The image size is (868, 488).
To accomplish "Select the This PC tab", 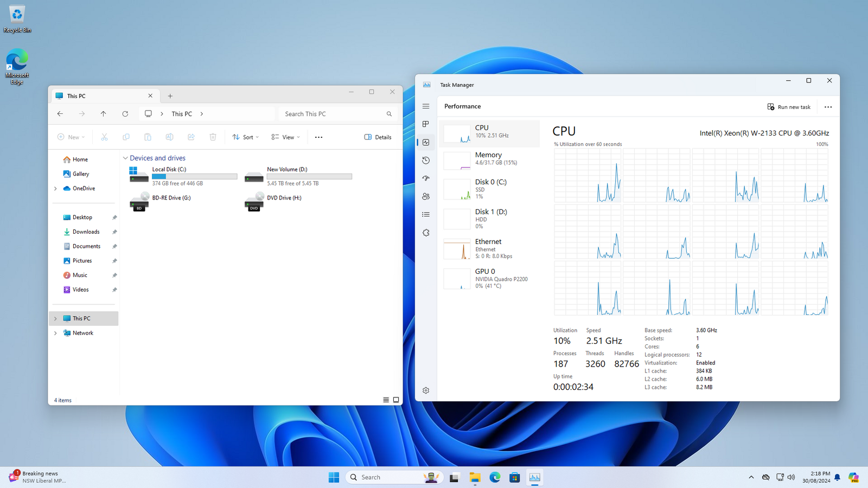I will 105,96.
